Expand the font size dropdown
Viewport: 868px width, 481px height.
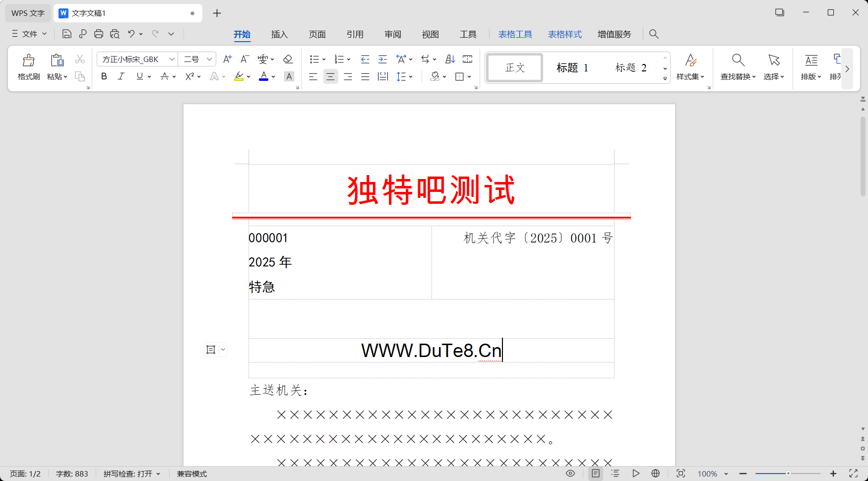(x=210, y=59)
